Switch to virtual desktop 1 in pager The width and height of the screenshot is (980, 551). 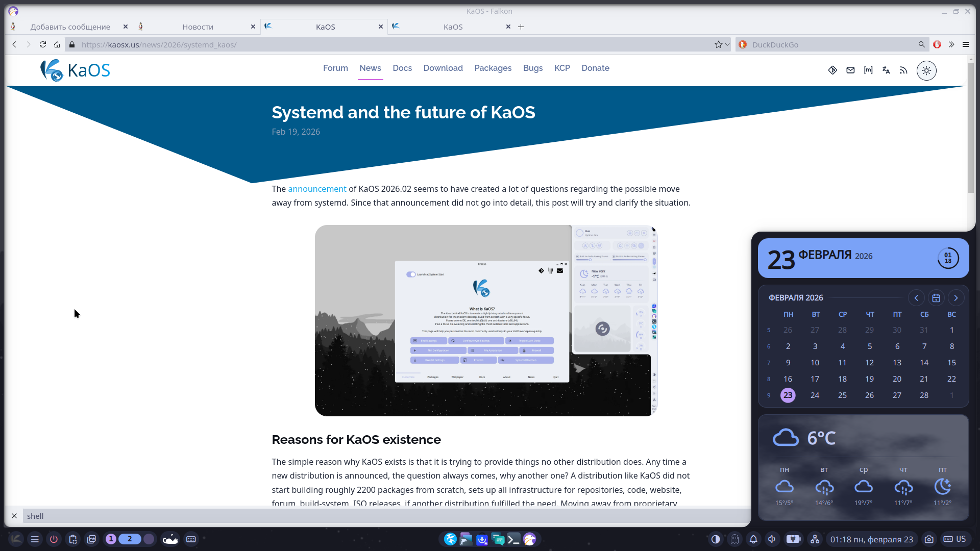pyautogui.click(x=111, y=539)
